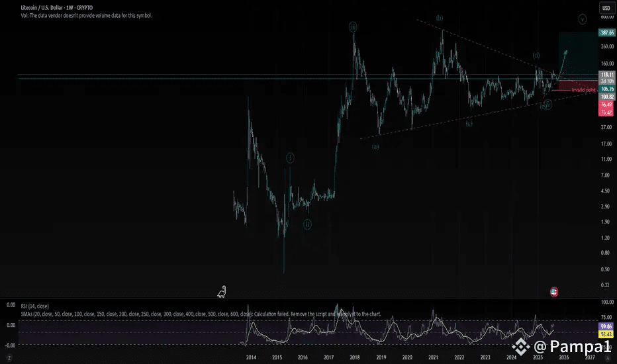The height and width of the screenshot is (364, 617).
Task: Click the 0.32 price scale tick
Action: [x=606, y=285]
